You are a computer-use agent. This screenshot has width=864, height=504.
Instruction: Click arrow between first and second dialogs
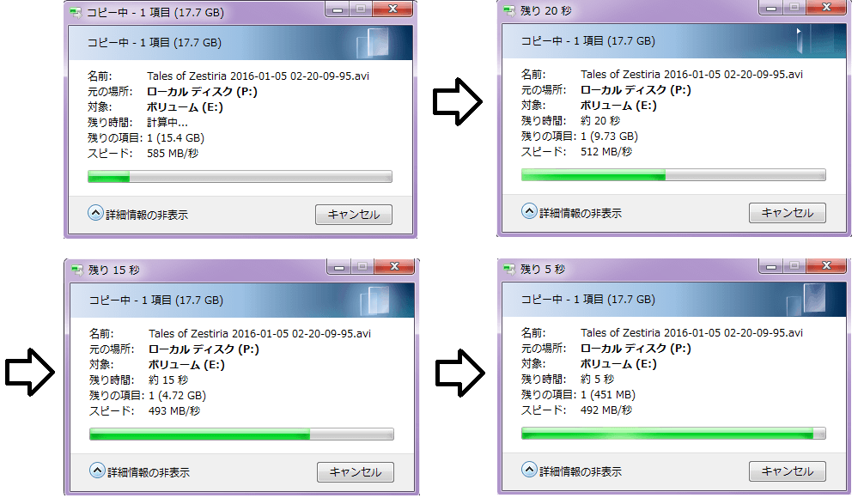click(458, 101)
